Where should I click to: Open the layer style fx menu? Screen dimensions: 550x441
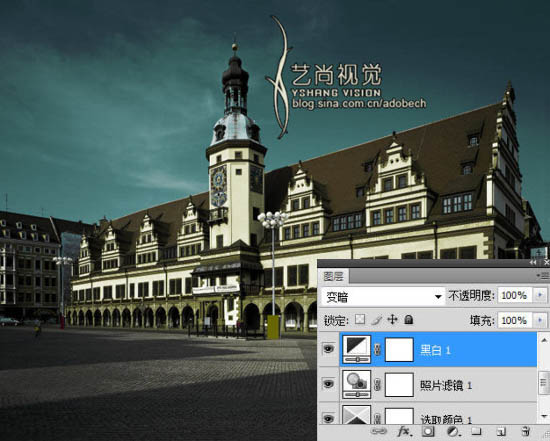[404, 431]
